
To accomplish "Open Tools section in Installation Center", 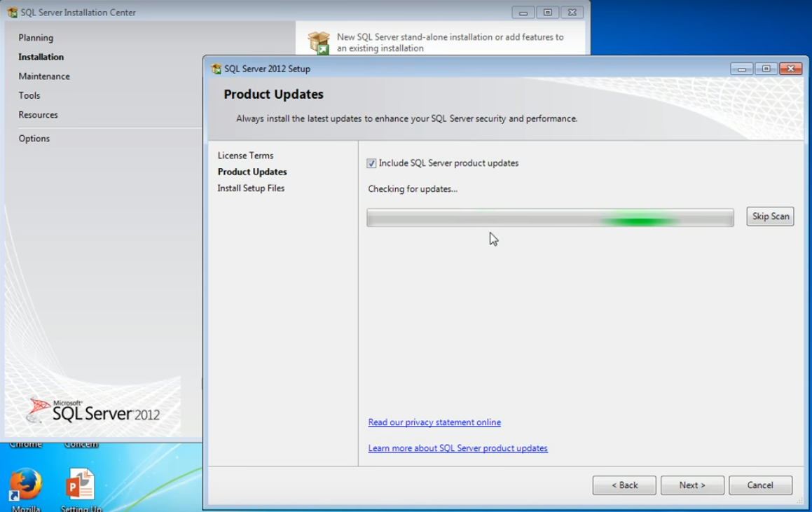I will pos(29,95).
